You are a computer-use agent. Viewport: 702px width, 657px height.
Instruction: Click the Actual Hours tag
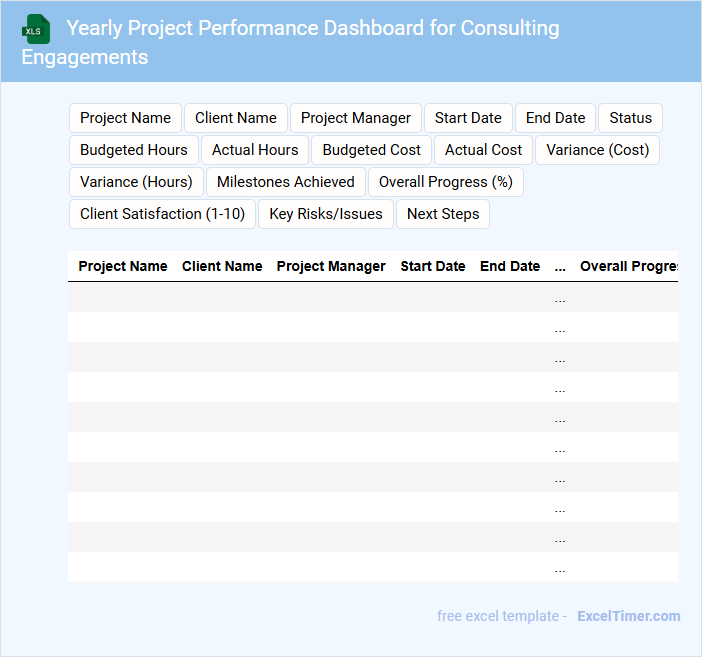[255, 150]
